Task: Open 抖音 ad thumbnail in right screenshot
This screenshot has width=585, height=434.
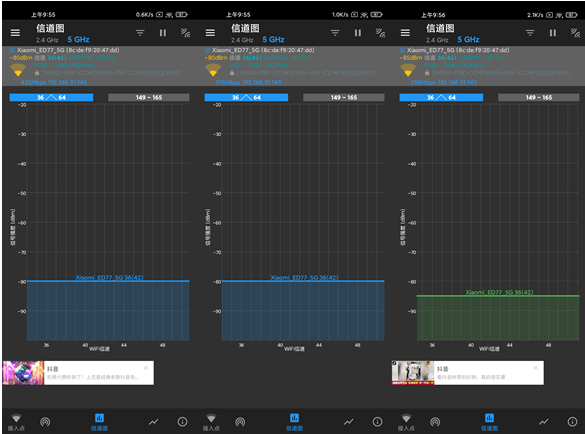Action: pos(413,373)
